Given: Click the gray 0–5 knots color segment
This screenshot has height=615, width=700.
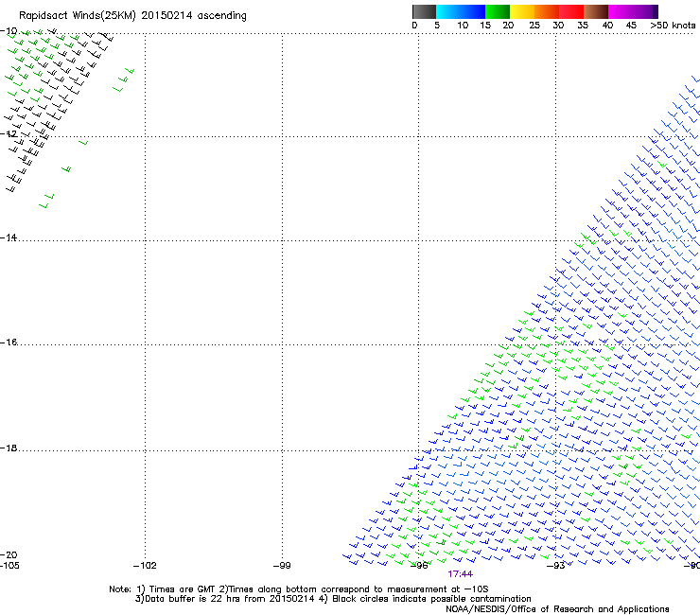Looking at the screenshot, I should (x=424, y=11).
